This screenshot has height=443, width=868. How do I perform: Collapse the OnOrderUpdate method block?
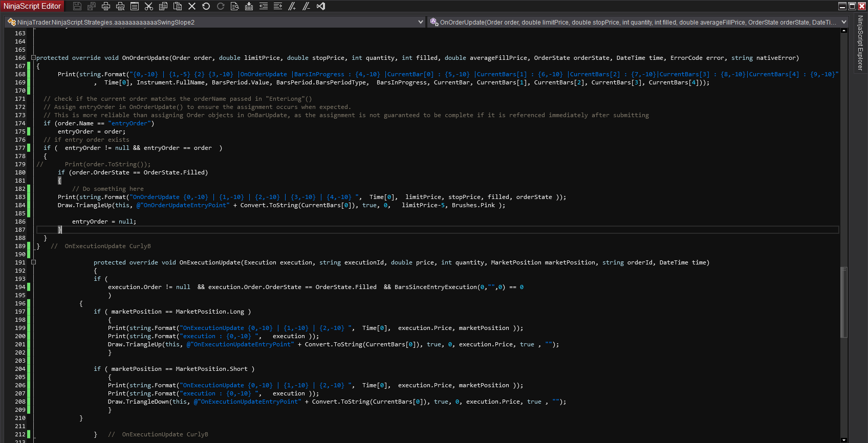[33, 58]
